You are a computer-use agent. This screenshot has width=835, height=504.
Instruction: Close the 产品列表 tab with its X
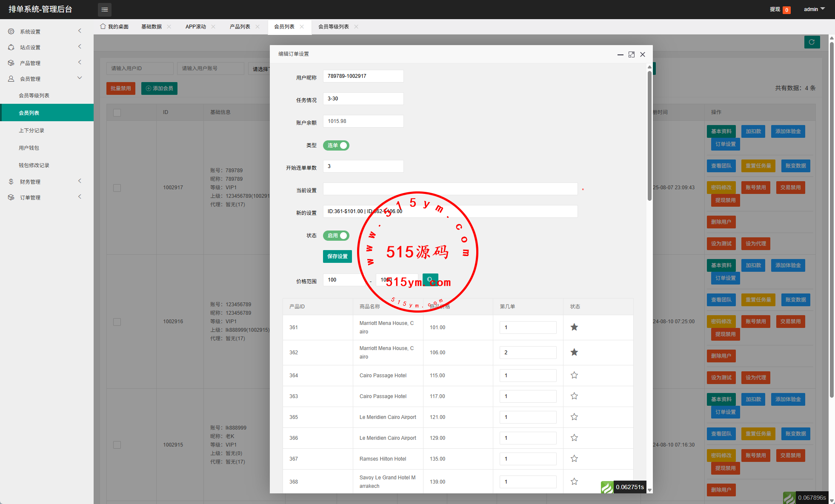click(x=257, y=26)
